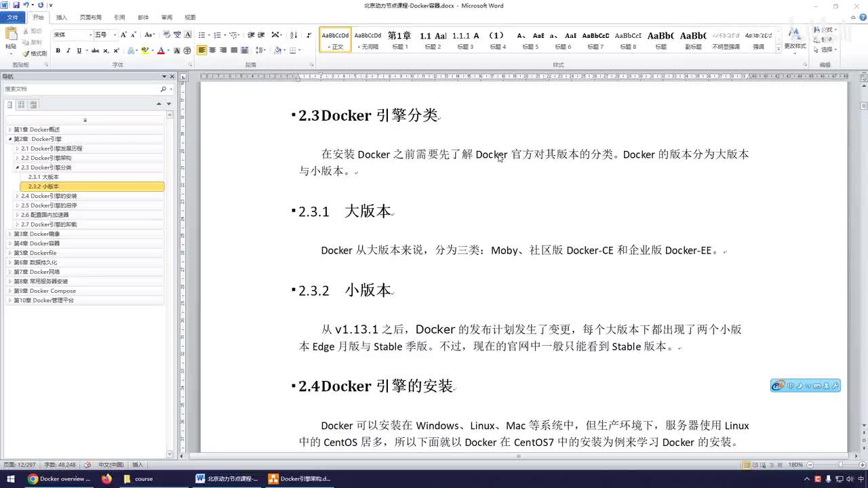Click the Redo icon in quick access toolbar

[x=41, y=5]
